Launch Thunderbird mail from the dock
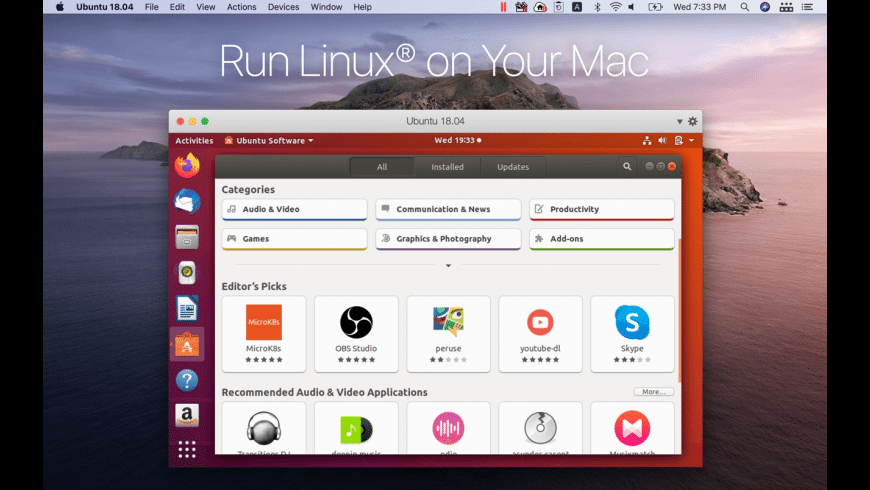This screenshot has width=870, height=490. pos(187,201)
